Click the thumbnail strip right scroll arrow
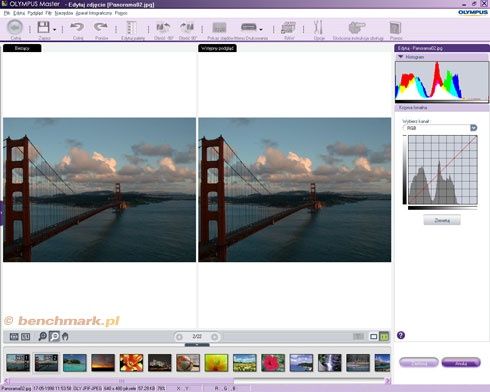 tap(387, 381)
